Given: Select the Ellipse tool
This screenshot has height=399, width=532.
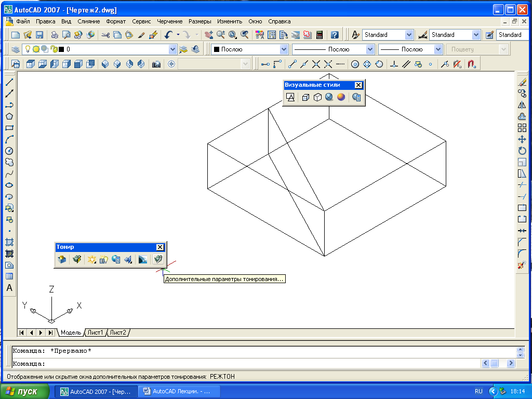Looking at the screenshot, I should click(9, 185).
